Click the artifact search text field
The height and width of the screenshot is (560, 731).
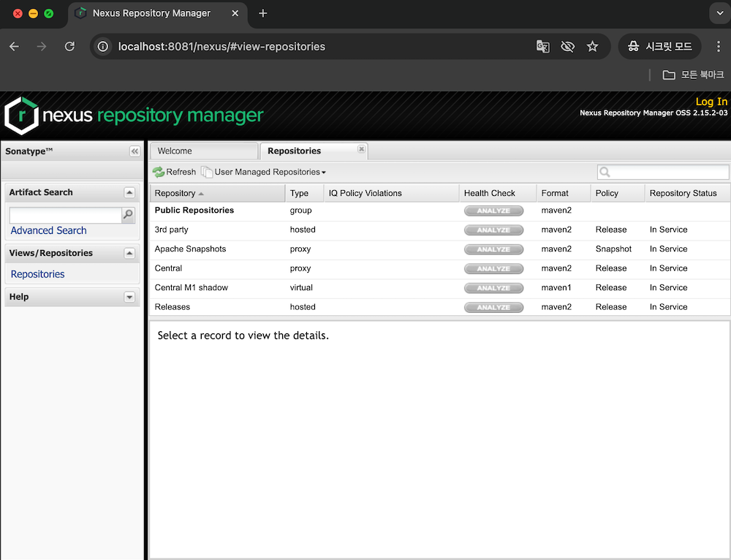[64, 215]
